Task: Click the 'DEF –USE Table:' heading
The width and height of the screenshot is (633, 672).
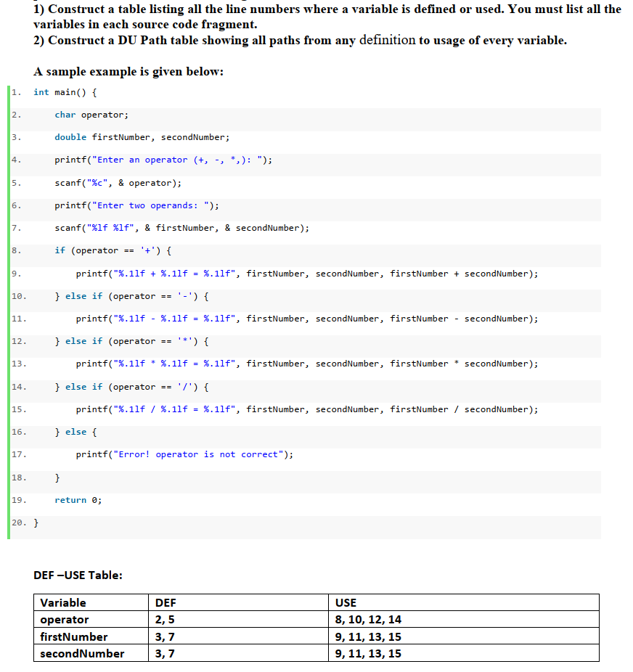Action: tap(78, 575)
